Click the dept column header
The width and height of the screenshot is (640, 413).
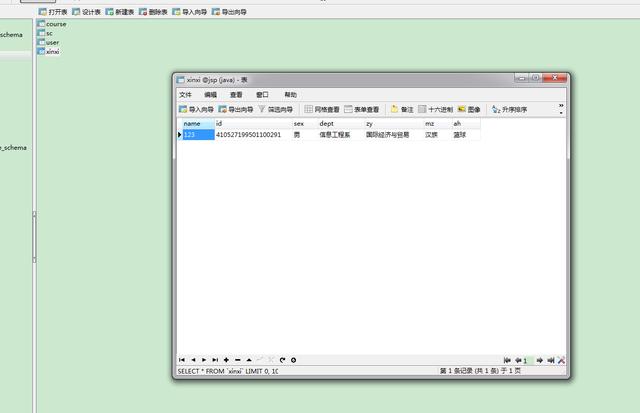click(x=341, y=124)
